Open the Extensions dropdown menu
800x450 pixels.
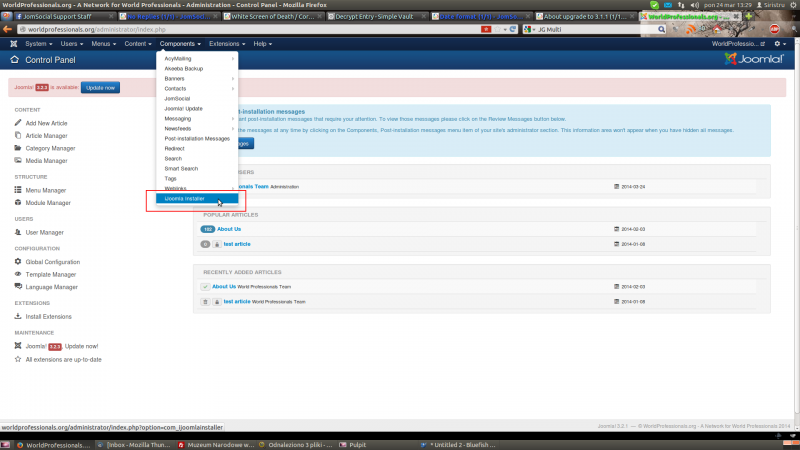(227, 44)
